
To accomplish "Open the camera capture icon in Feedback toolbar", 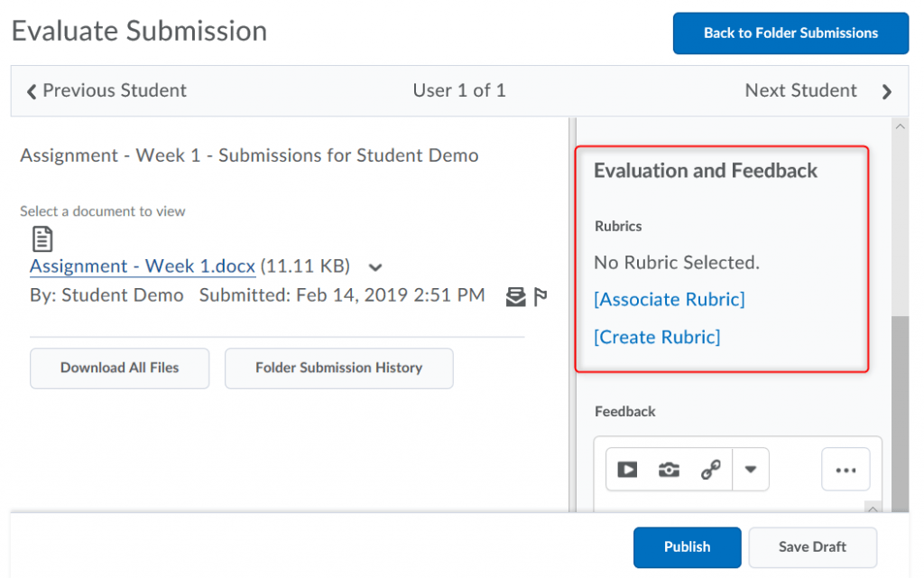I will point(668,469).
